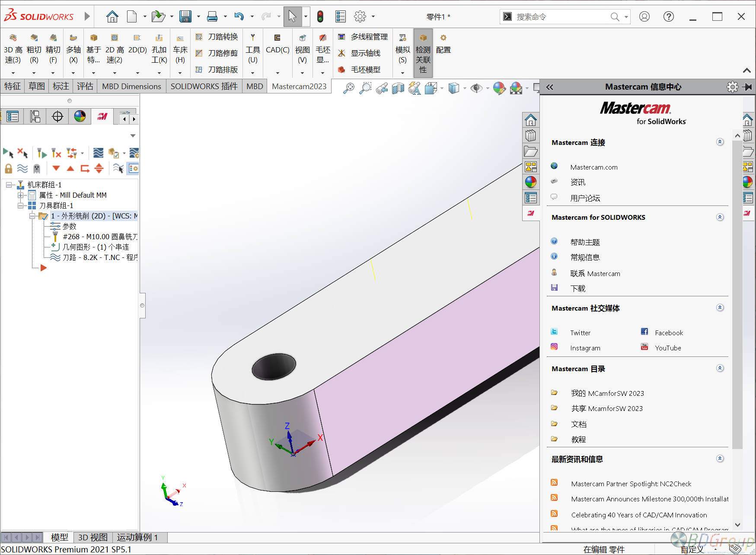This screenshot has height=555, width=756.
Task: Collapse the 机床群组-1 tree node
Action: (x=8, y=184)
